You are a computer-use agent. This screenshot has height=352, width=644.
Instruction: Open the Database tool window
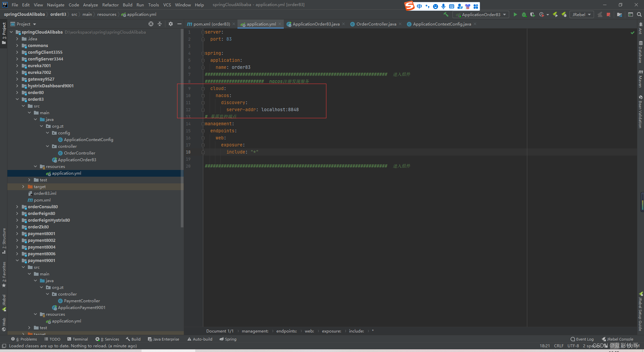click(x=640, y=52)
